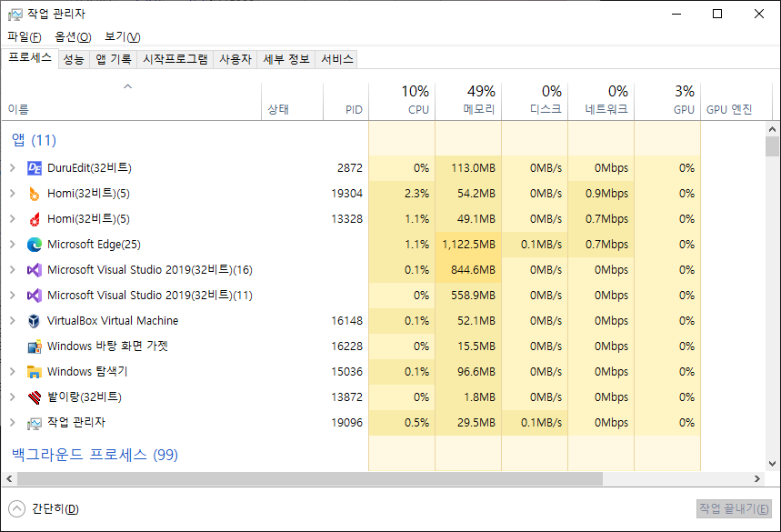
Task: Switch to the 서비스 tab
Action: [x=336, y=59]
